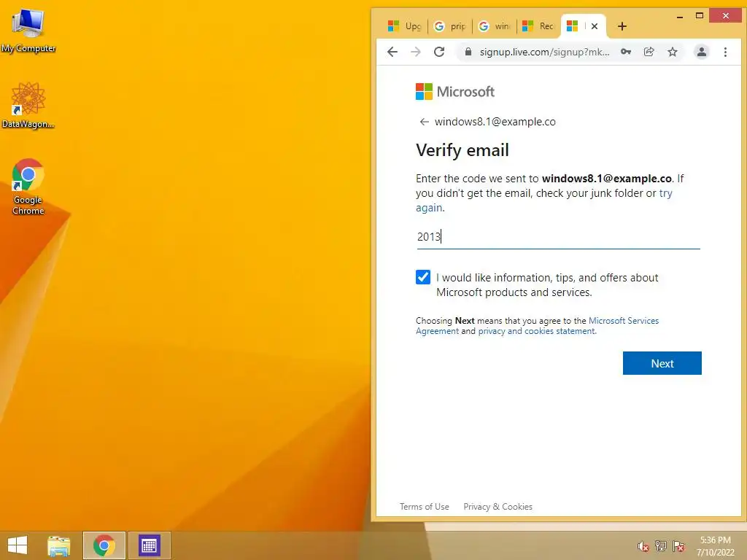Open the DataWagon desktop shortcut
This screenshot has width=747, height=560.
(28, 105)
